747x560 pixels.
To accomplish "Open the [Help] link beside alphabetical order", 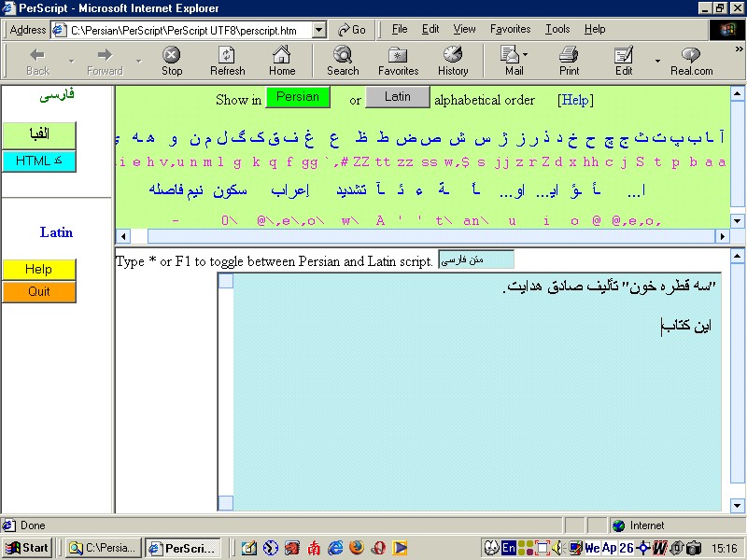I will pos(575,100).
